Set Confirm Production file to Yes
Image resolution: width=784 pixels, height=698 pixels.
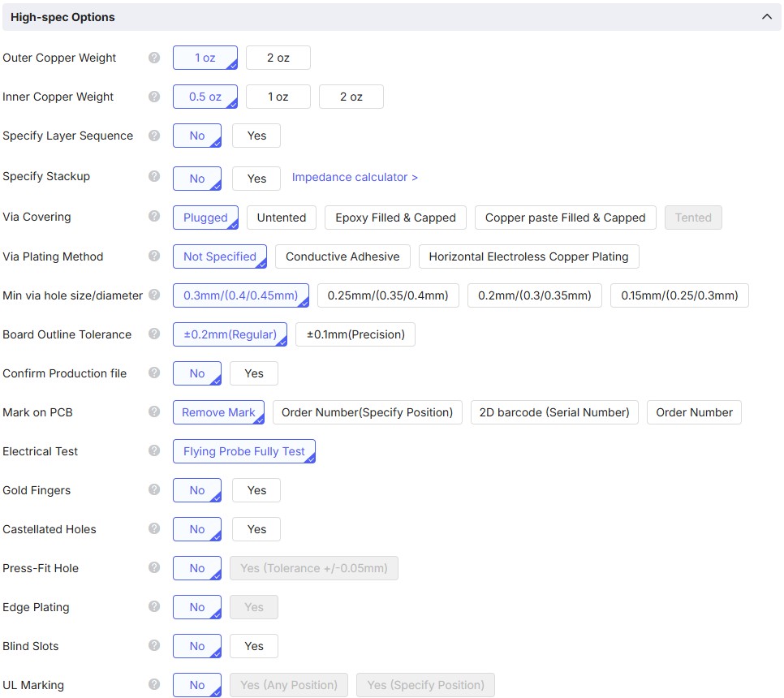pyautogui.click(x=253, y=373)
